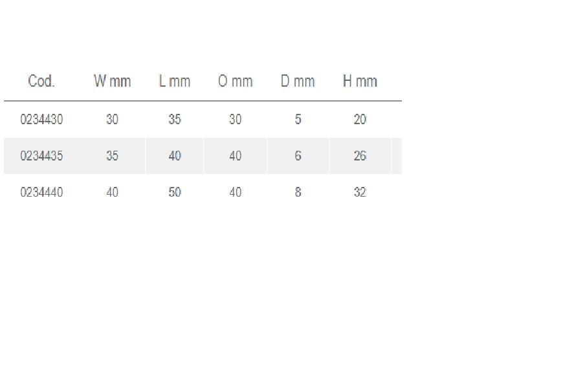Click the Cod. column header
This screenshot has width=581, height=392.
tap(41, 82)
